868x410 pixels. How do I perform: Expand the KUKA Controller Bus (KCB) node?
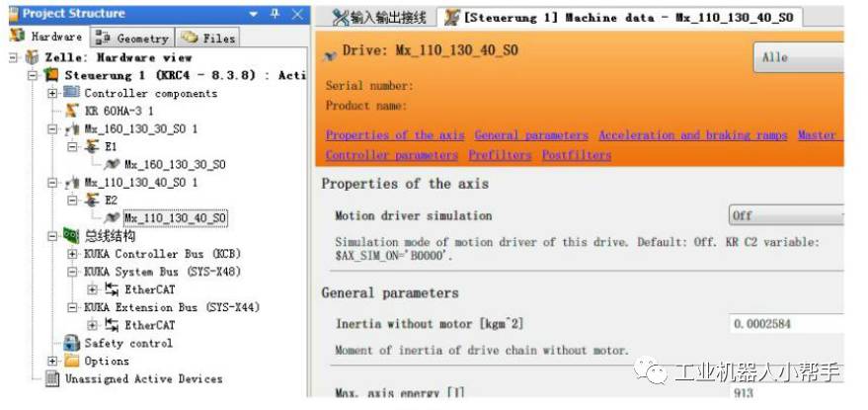coord(72,254)
